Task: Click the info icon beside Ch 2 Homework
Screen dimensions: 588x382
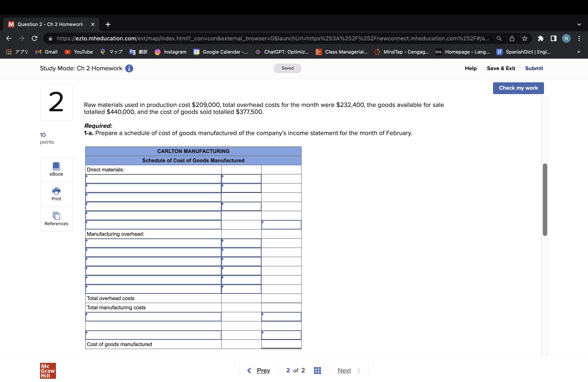Action: tap(129, 68)
